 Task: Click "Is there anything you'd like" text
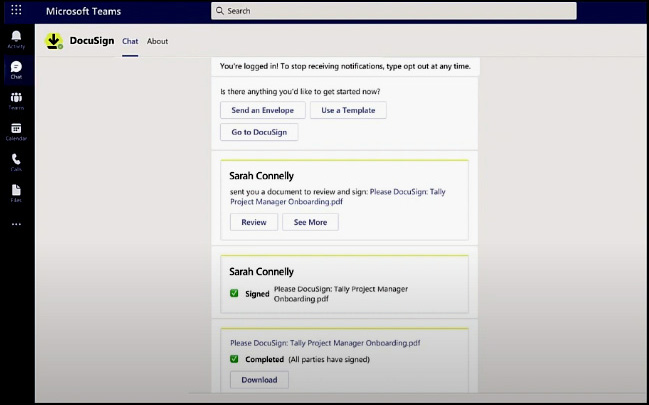(300, 92)
